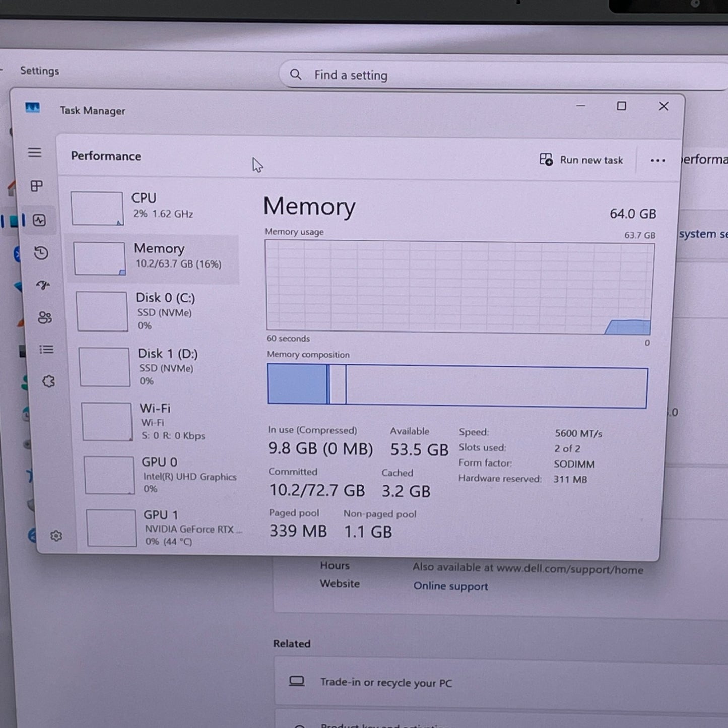Image resolution: width=728 pixels, height=728 pixels.
Task: Open Task Manager settings gear
Action: (x=56, y=536)
